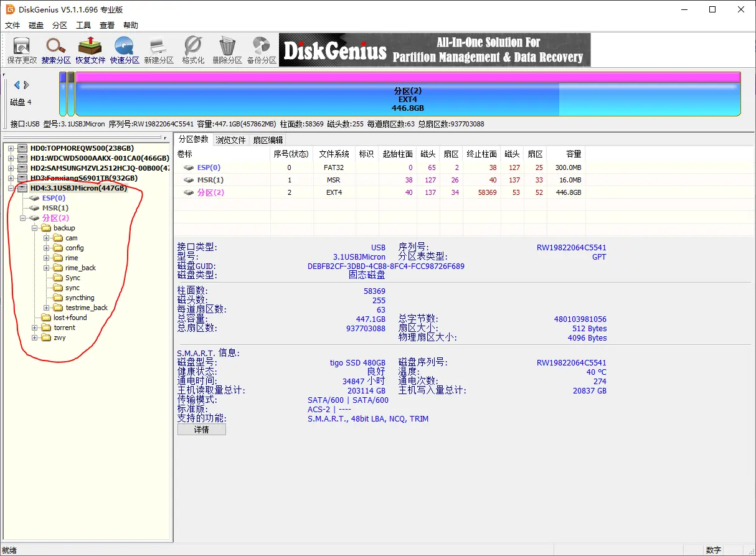Click the 快速分区 (Quick Partition) icon

(125, 50)
